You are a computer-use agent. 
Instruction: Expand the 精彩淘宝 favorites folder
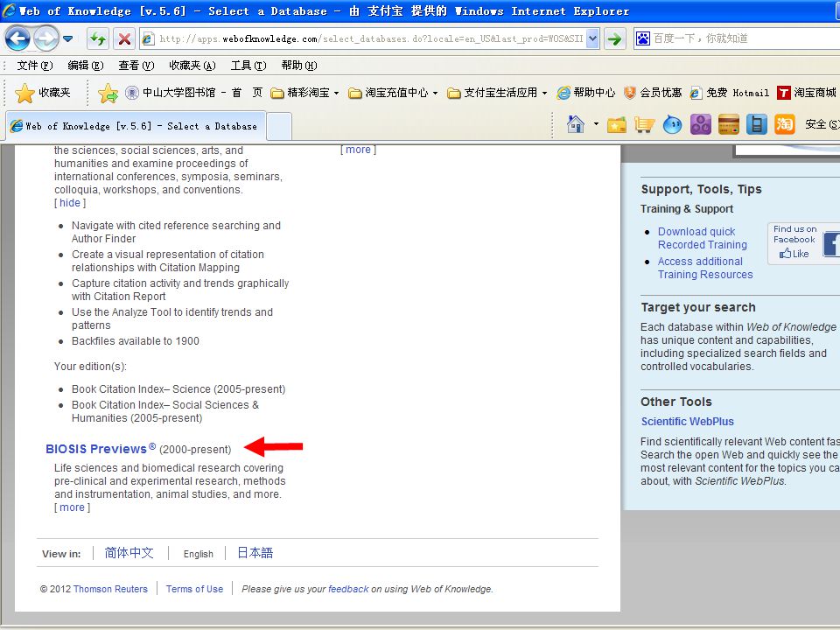[x=304, y=93]
